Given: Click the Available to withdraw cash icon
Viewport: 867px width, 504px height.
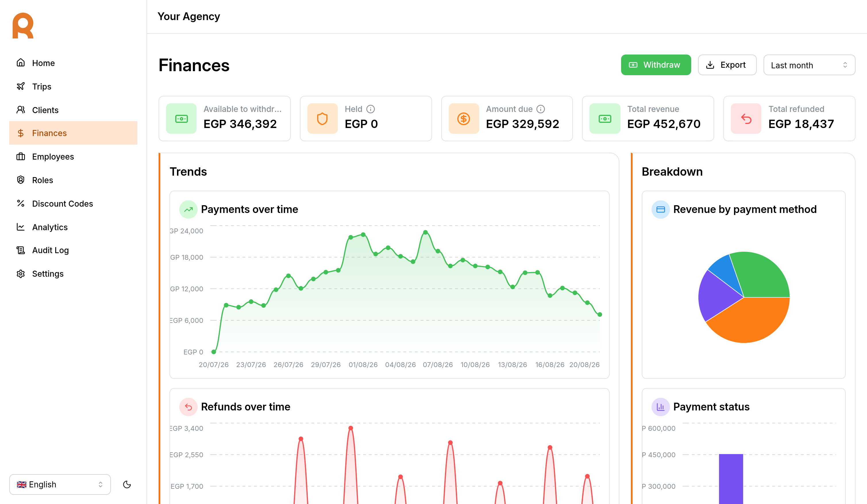Looking at the screenshot, I should coord(181,119).
